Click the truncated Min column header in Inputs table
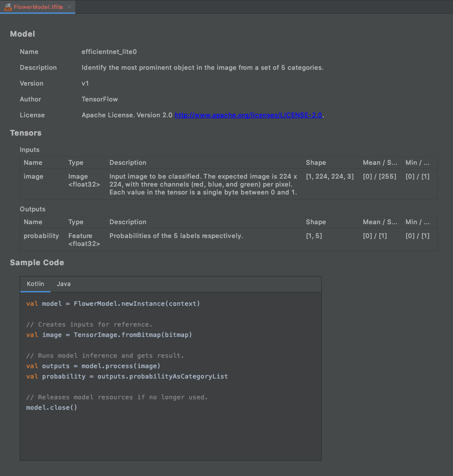The image size is (453, 476). [417, 163]
